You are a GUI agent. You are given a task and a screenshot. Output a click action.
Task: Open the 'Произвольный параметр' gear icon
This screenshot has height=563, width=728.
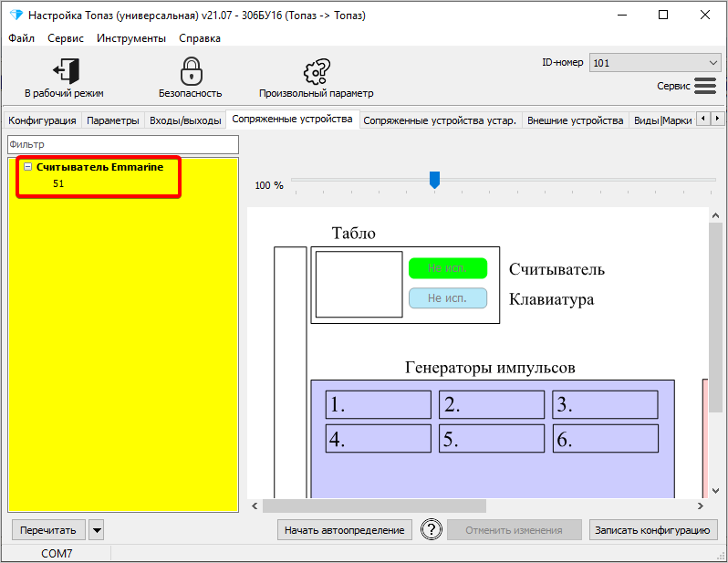(x=317, y=71)
